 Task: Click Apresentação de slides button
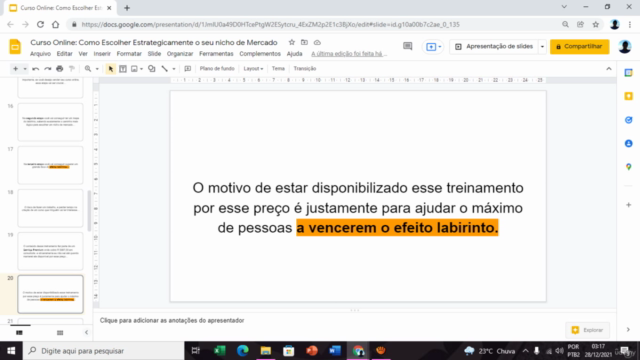click(x=494, y=47)
